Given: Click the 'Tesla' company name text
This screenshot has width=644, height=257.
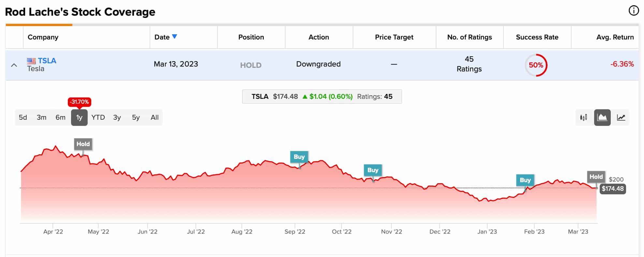Looking at the screenshot, I should pos(36,69).
